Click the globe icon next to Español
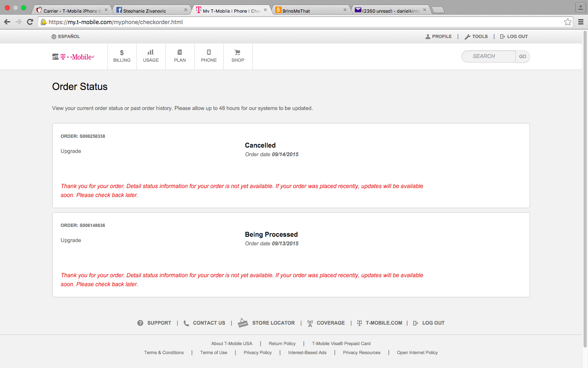Image resolution: width=588 pixels, height=368 pixels. (x=54, y=37)
